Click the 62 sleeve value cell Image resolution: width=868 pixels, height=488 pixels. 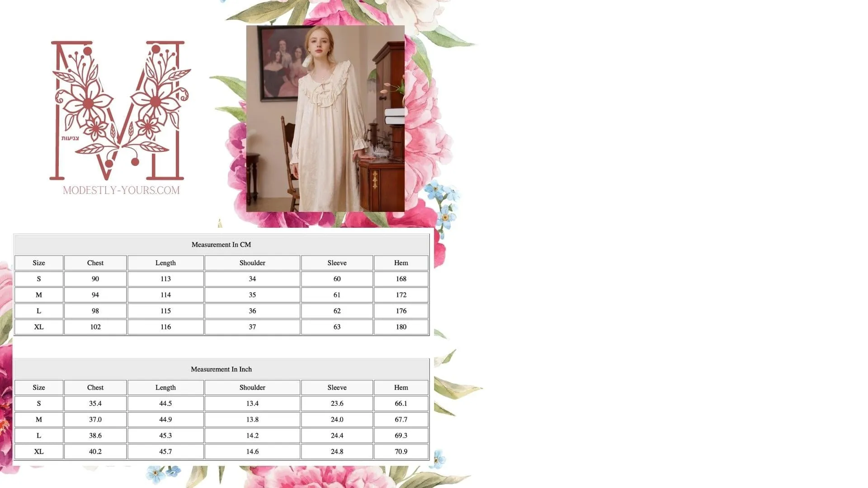point(337,311)
